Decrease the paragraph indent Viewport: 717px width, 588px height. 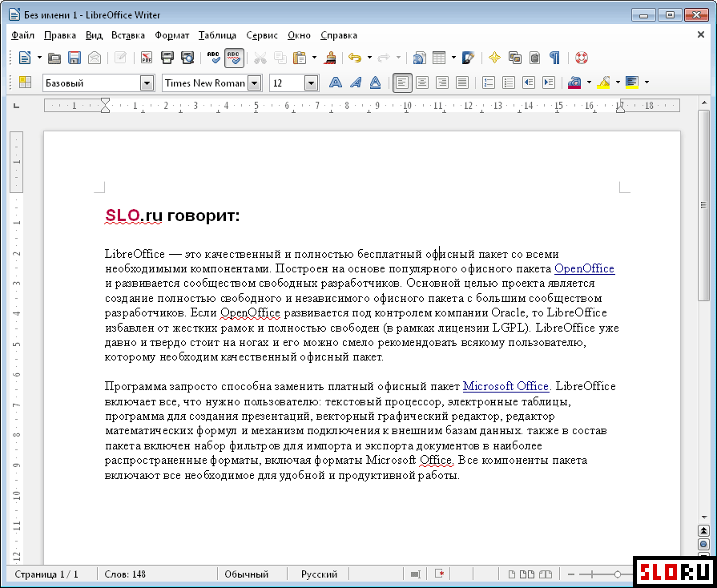point(529,83)
